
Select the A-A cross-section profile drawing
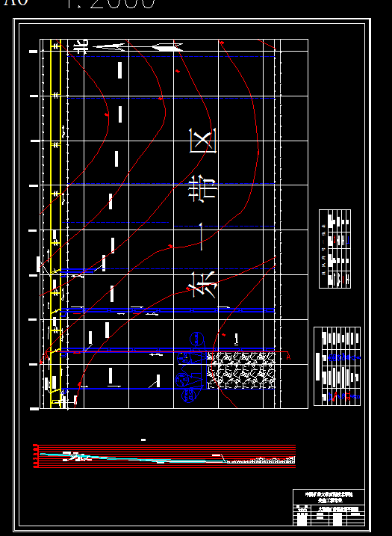click(164, 456)
